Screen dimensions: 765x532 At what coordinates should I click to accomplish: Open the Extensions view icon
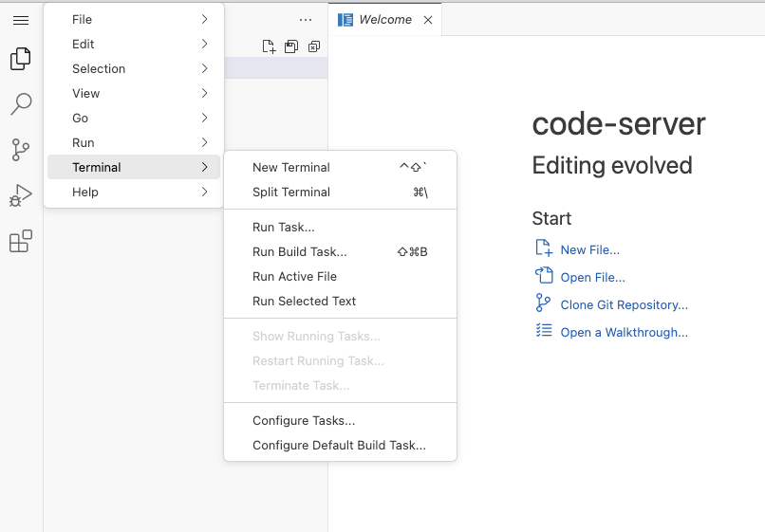point(21,241)
